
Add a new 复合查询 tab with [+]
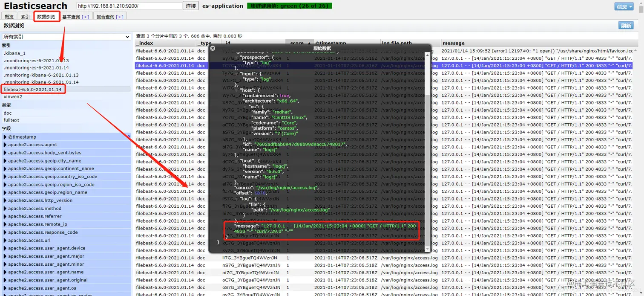[120, 17]
